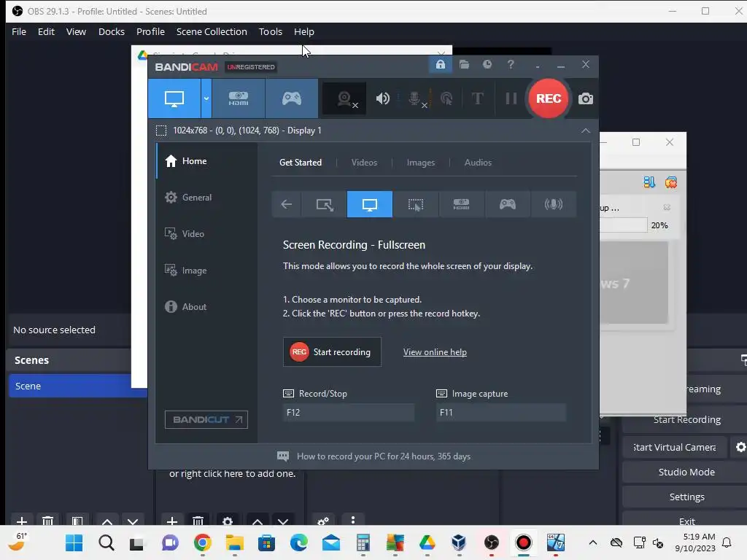
Task: Open the View online help link
Action: click(x=435, y=352)
